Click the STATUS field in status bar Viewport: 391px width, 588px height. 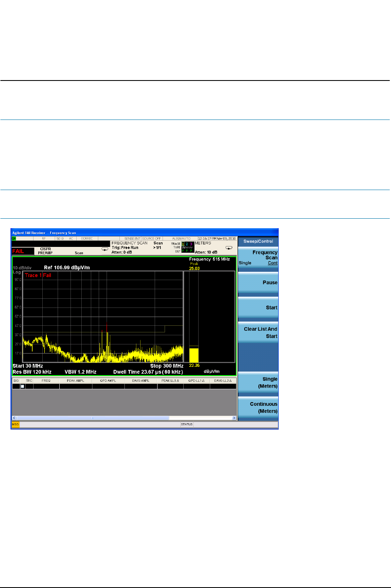point(187,425)
